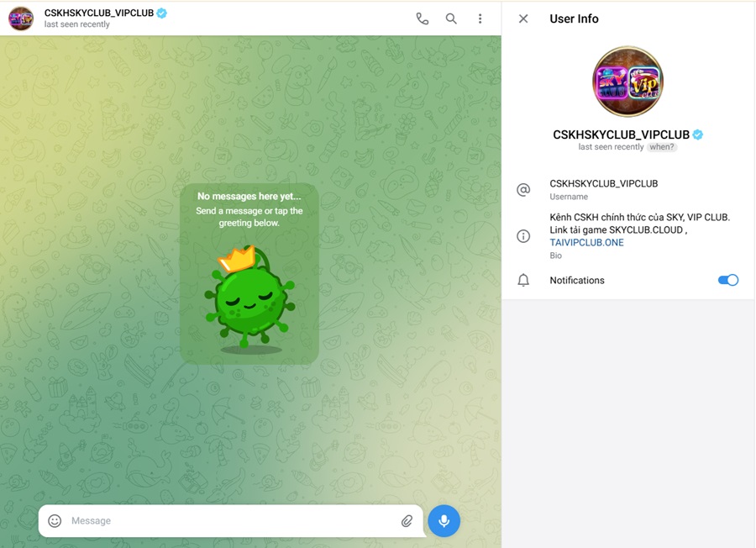Click the verified badge next to profile name
This screenshot has height=548, width=756.
coord(698,134)
